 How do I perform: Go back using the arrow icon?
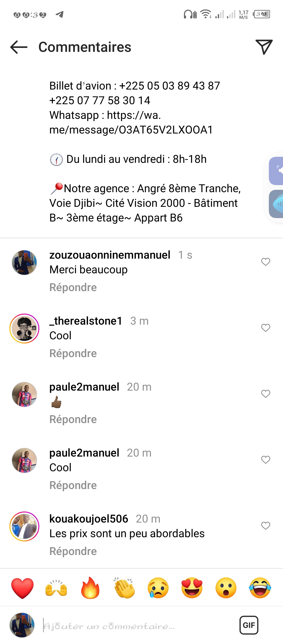click(x=19, y=47)
